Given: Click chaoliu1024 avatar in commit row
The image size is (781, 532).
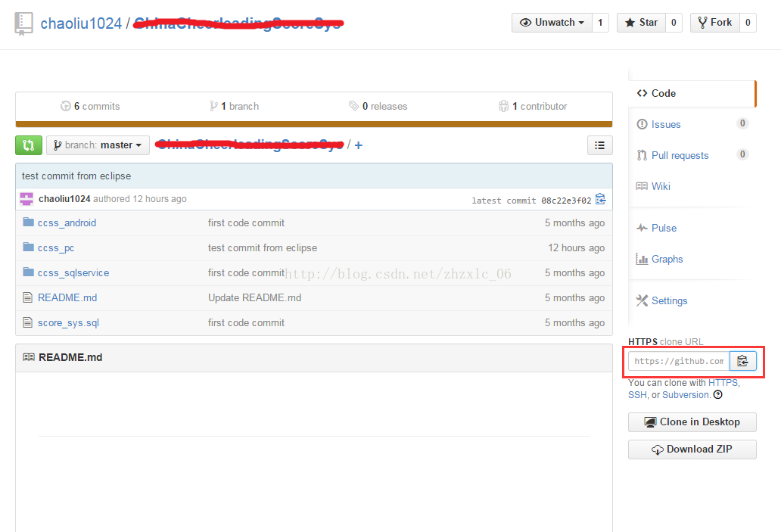Looking at the screenshot, I should (26, 199).
